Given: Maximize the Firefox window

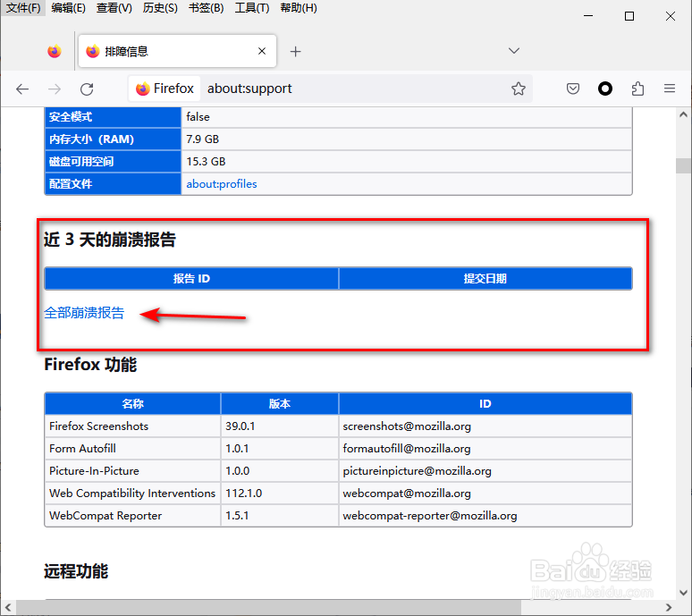Looking at the screenshot, I should [x=629, y=16].
